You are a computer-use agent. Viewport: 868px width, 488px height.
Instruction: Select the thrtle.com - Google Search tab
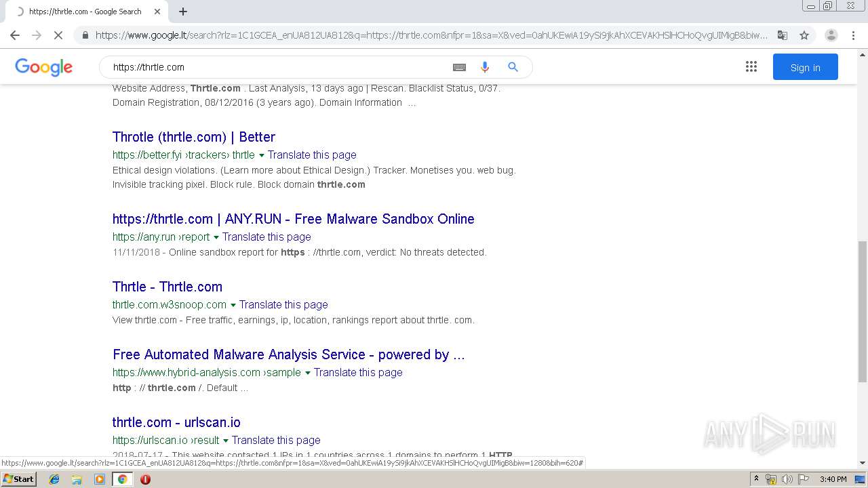(85, 12)
